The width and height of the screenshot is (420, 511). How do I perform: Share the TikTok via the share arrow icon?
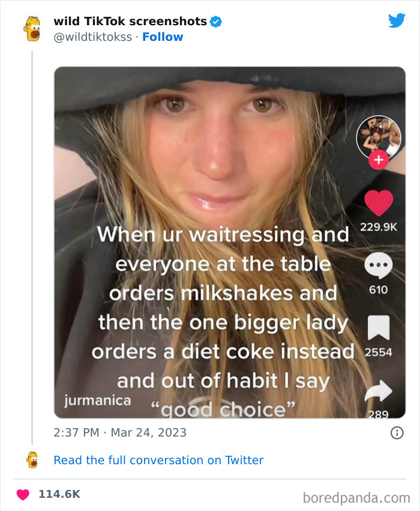tap(378, 390)
